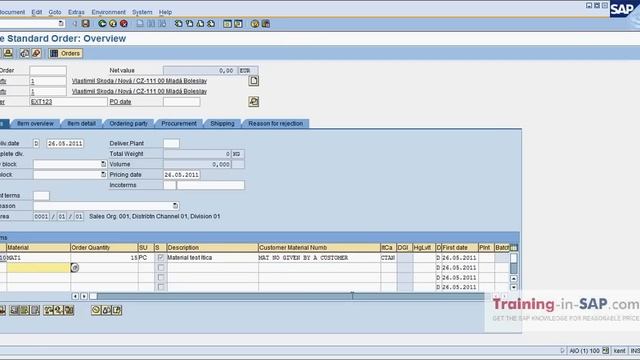Switch to the Shipping tab
The width and height of the screenshot is (640, 360).
[222, 123]
